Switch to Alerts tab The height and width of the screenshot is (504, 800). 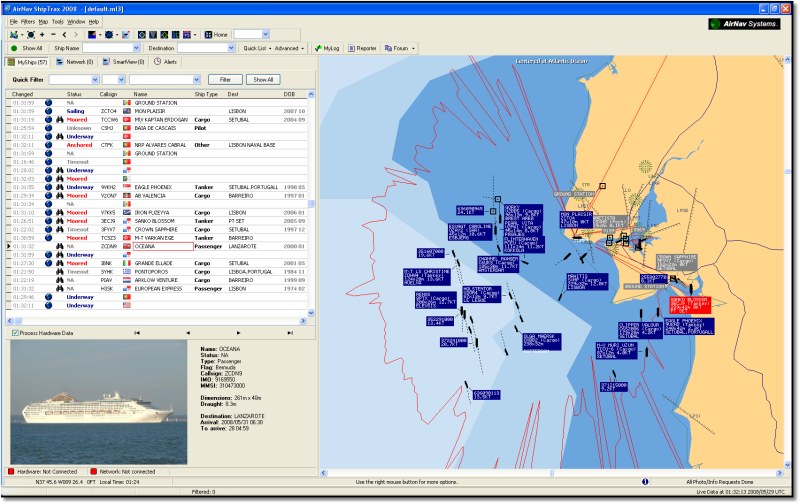coord(166,62)
